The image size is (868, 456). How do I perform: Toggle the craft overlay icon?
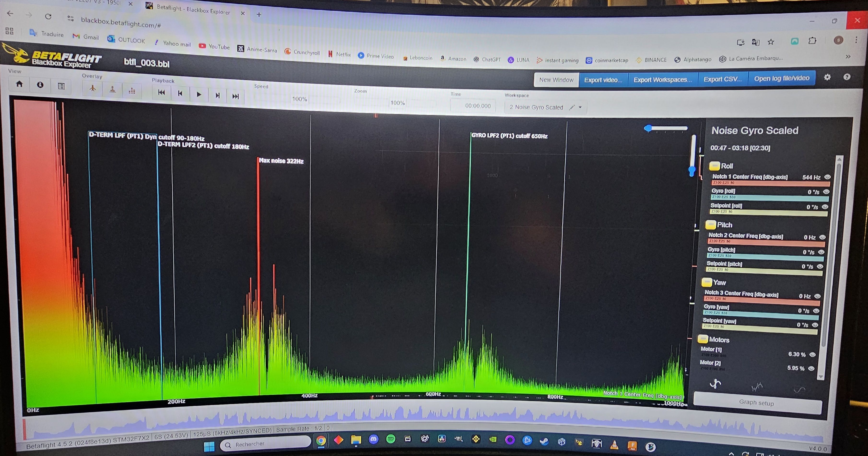pos(93,89)
